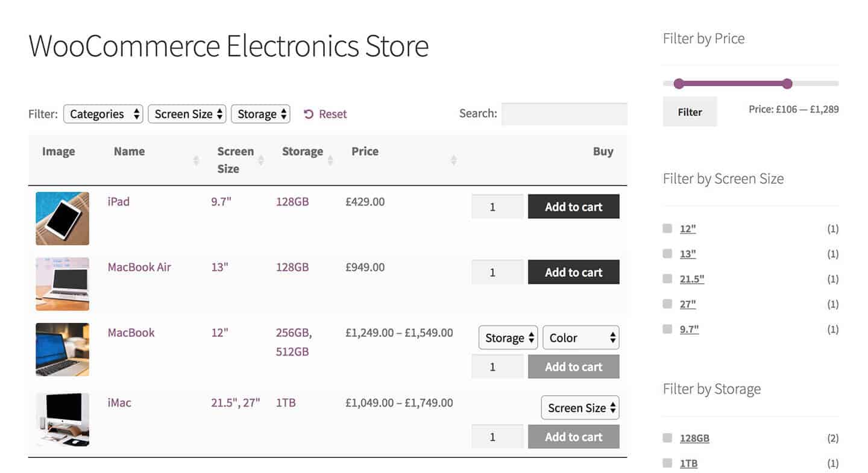Open the iPad product name link
868x473 pixels.
119,201
